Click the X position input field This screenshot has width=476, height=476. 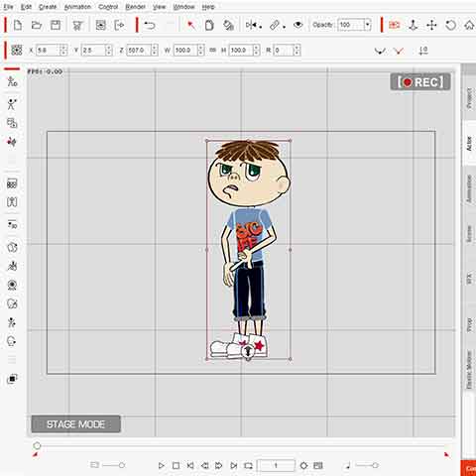pyautogui.click(x=48, y=51)
